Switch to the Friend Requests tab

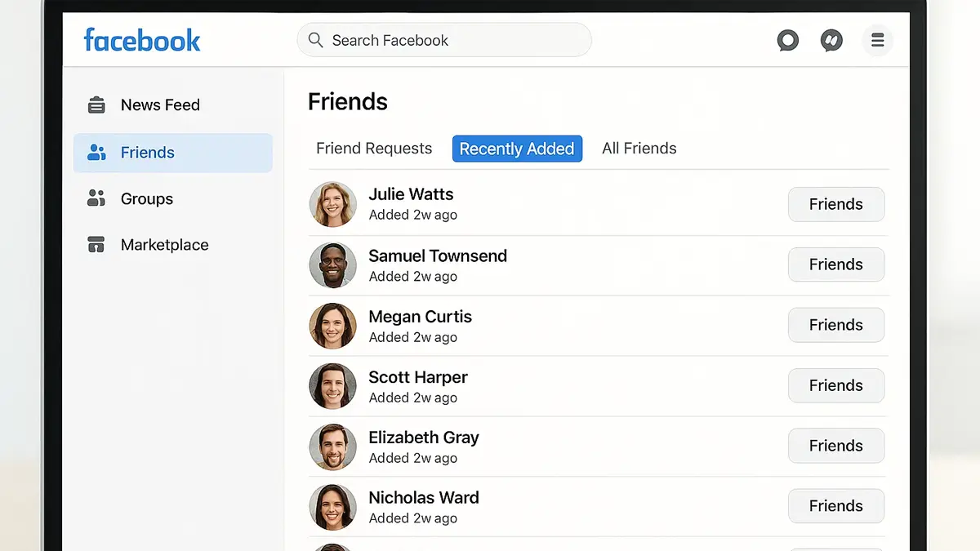[x=374, y=149]
